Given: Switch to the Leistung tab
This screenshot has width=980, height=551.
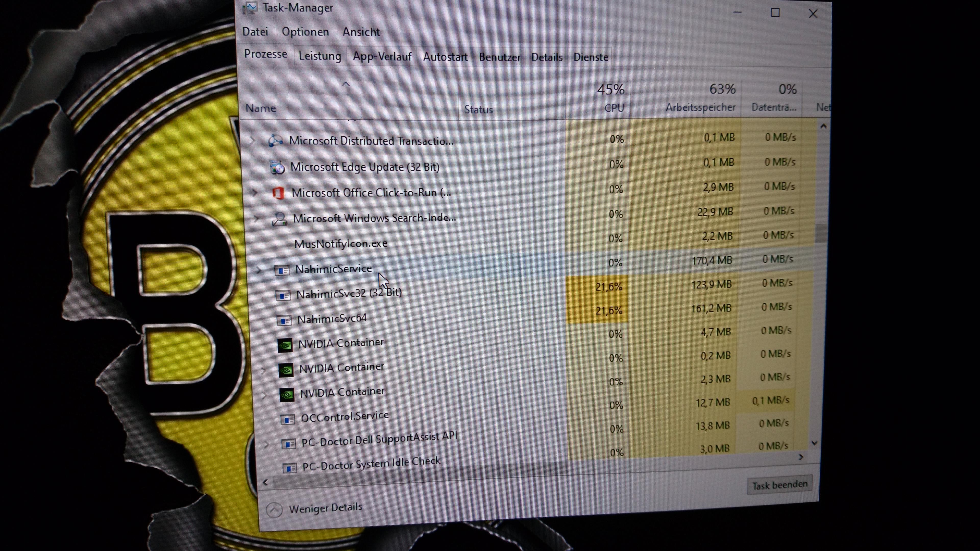Looking at the screenshot, I should [320, 56].
